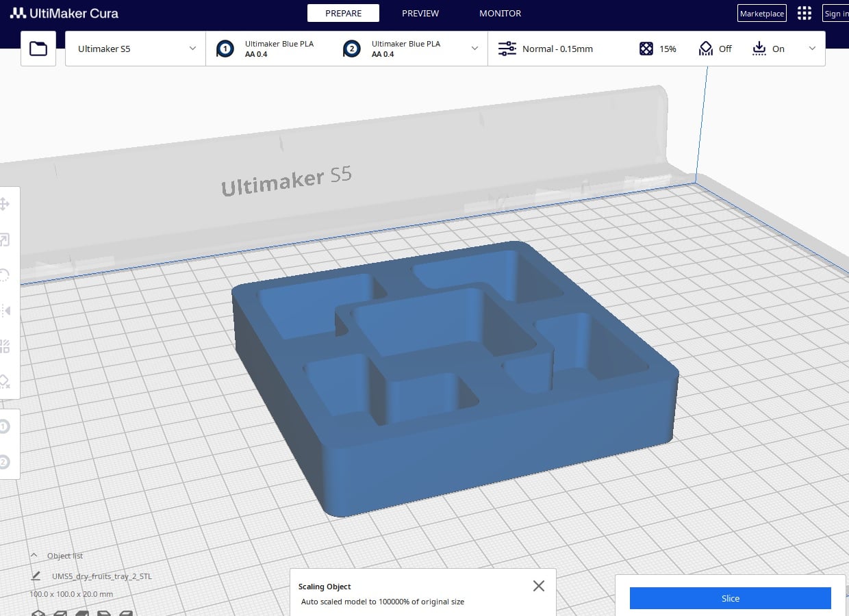Click the Scaling Object title

pyautogui.click(x=325, y=587)
